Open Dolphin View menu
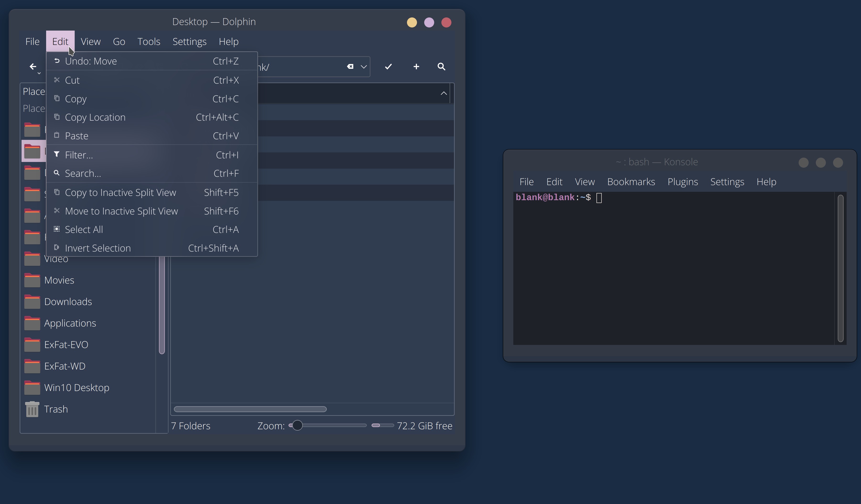Screen dimensions: 861x504 pos(91,41)
